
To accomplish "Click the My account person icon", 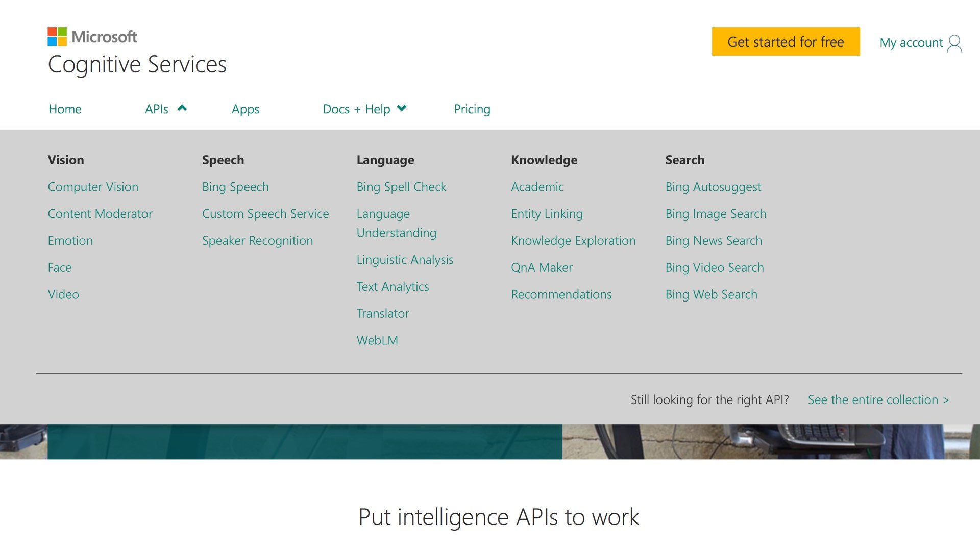I will pyautogui.click(x=954, y=43).
